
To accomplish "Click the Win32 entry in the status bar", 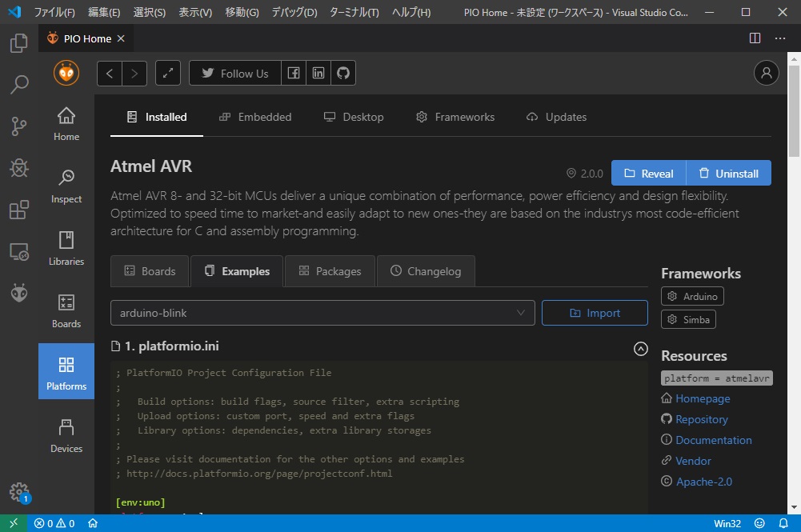I will (x=727, y=523).
